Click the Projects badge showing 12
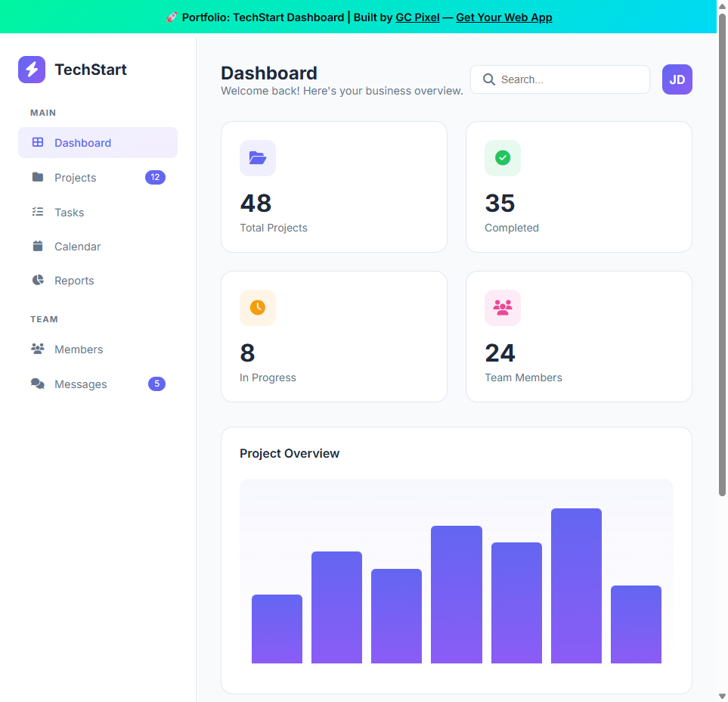 point(155,177)
